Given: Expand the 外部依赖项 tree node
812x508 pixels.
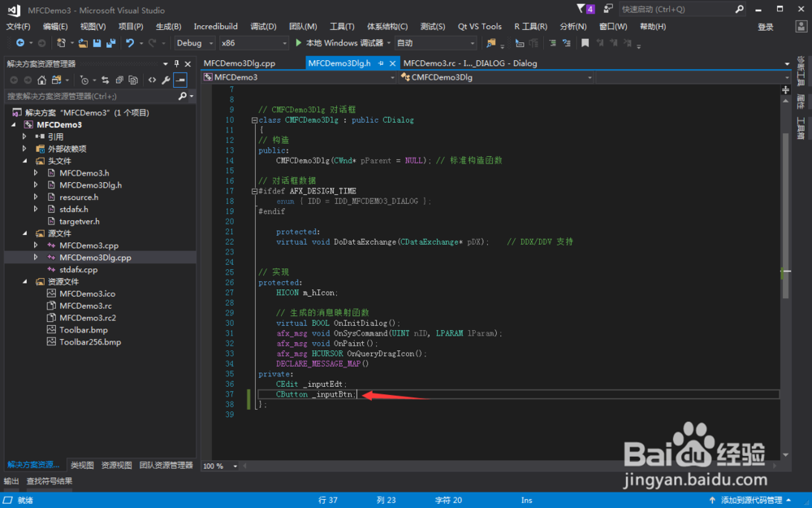Looking at the screenshot, I should [24, 149].
